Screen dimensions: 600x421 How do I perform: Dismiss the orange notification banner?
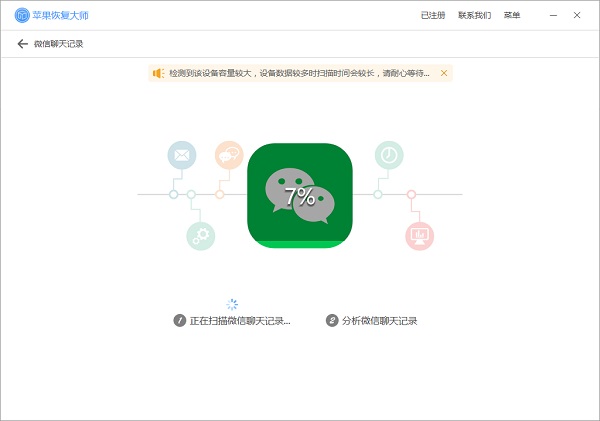(444, 73)
